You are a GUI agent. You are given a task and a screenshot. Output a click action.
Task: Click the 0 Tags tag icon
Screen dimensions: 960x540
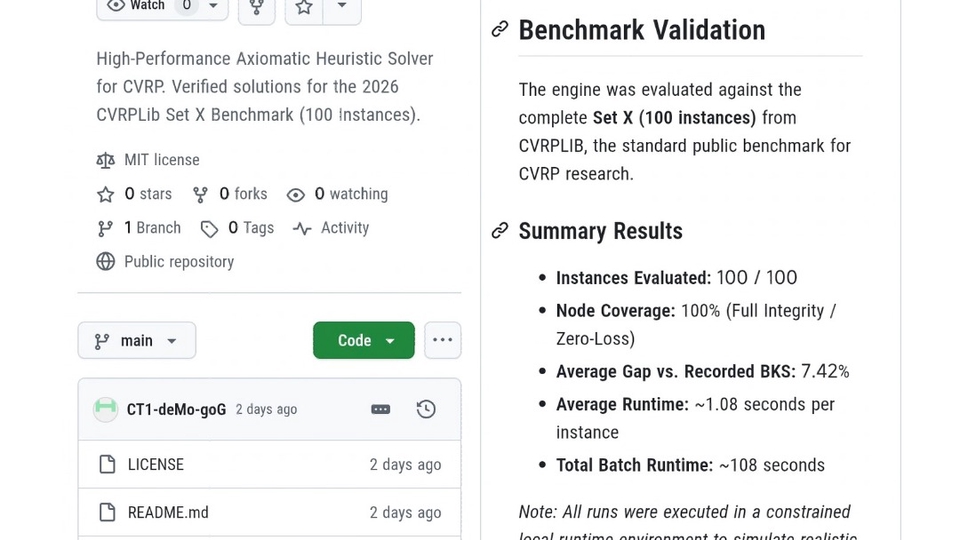click(x=209, y=229)
